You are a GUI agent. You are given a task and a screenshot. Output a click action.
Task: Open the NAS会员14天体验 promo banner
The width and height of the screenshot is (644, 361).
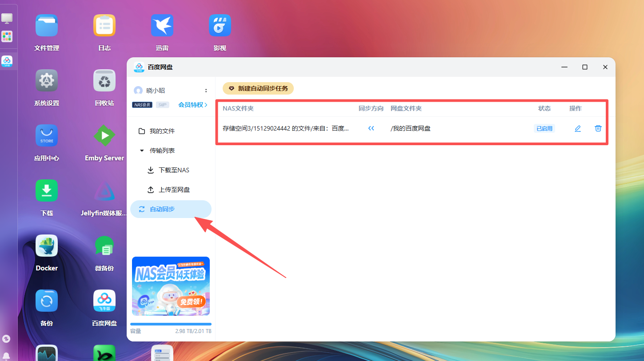tap(171, 286)
